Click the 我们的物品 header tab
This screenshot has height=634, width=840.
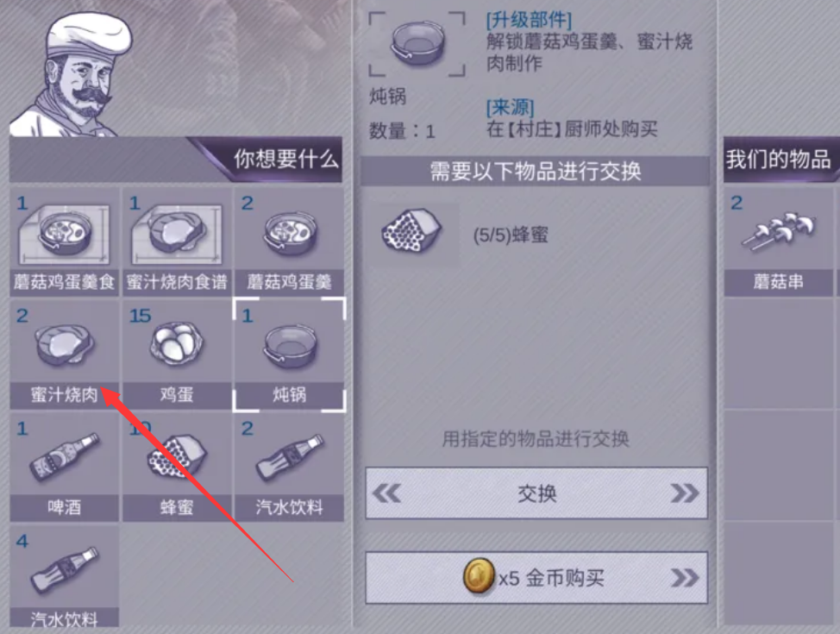coord(779,160)
